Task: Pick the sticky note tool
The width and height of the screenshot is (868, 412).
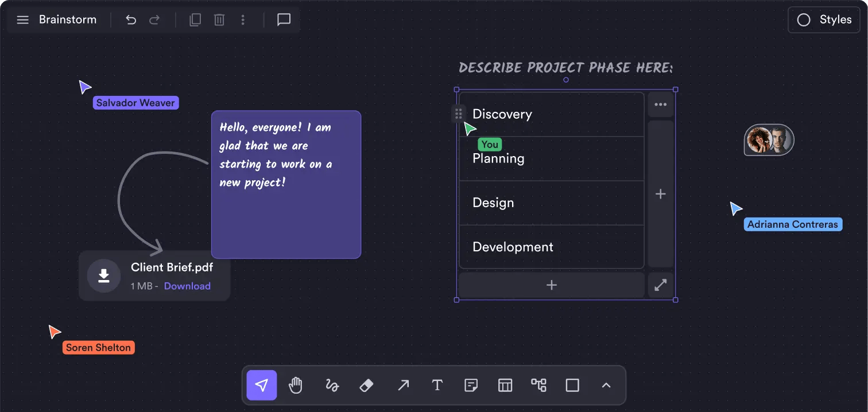Action: coord(471,385)
